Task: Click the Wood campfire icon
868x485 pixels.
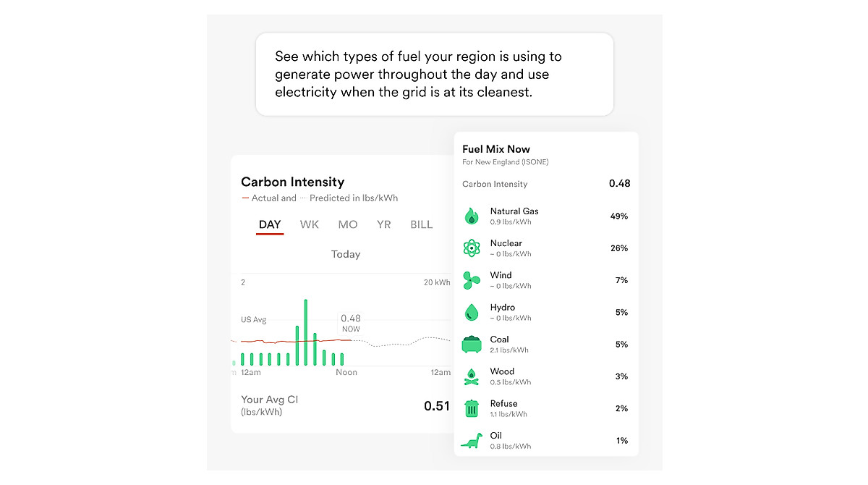Action: [x=472, y=376]
